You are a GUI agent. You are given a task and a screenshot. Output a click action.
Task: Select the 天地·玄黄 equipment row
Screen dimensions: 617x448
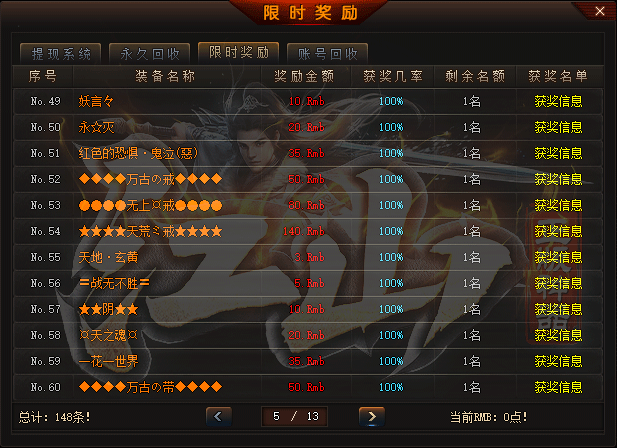point(308,257)
